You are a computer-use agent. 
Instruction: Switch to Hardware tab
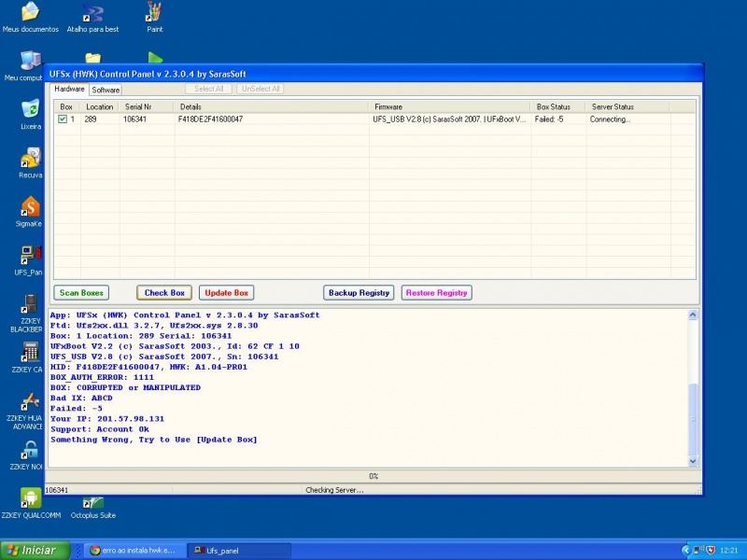point(69,89)
